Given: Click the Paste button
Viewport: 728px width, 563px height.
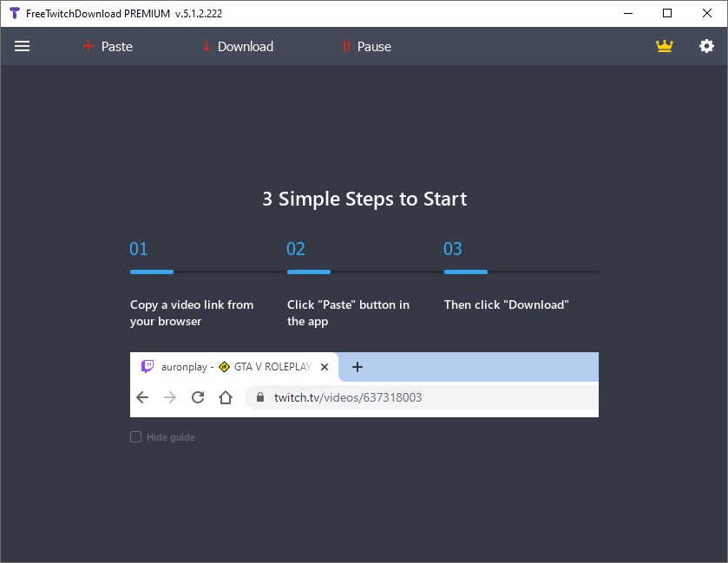Looking at the screenshot, I should click(108, 46).
